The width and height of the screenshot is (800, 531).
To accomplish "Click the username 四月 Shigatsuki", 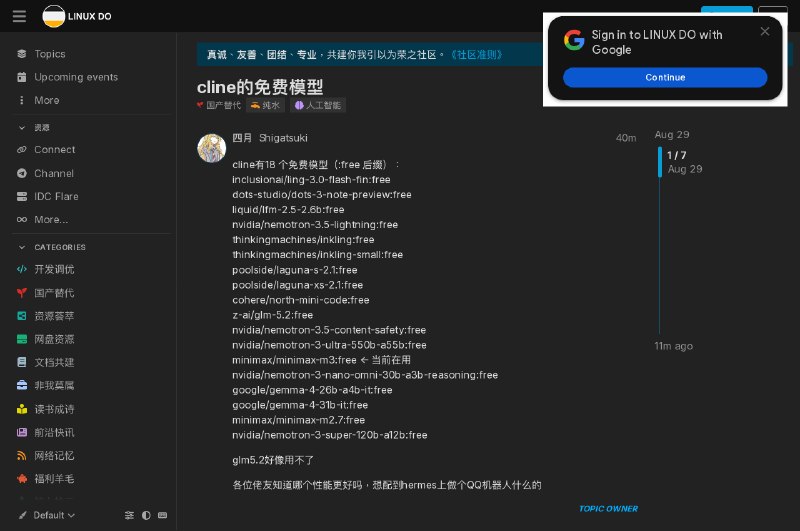I will (x=270, y=138).
